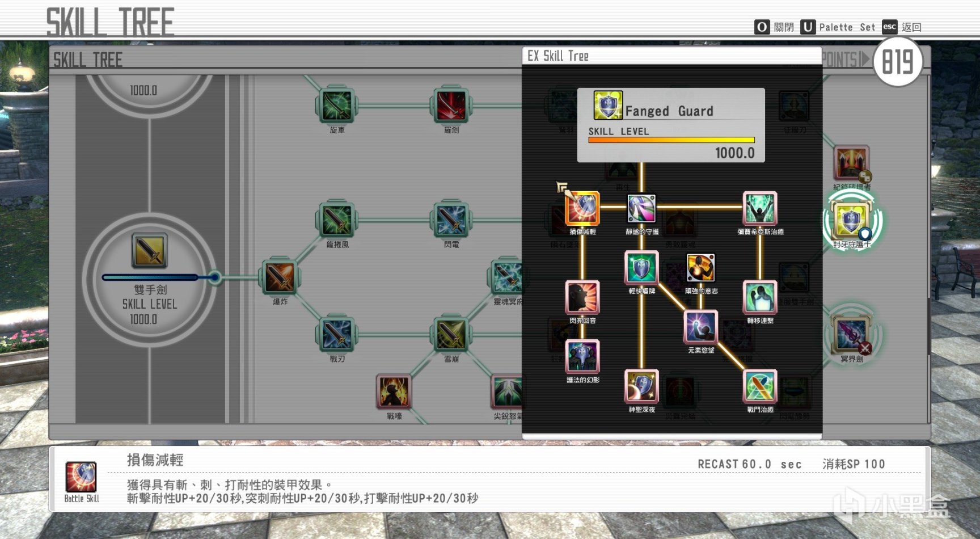
Task: Choose the 戰嚎 battle skill node
Action: point(394,391)
